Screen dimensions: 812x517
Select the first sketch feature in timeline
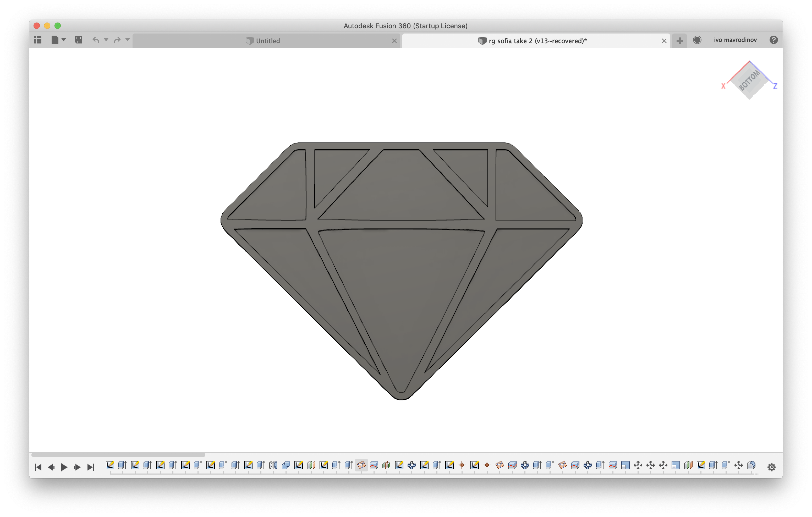pos(110,465)
